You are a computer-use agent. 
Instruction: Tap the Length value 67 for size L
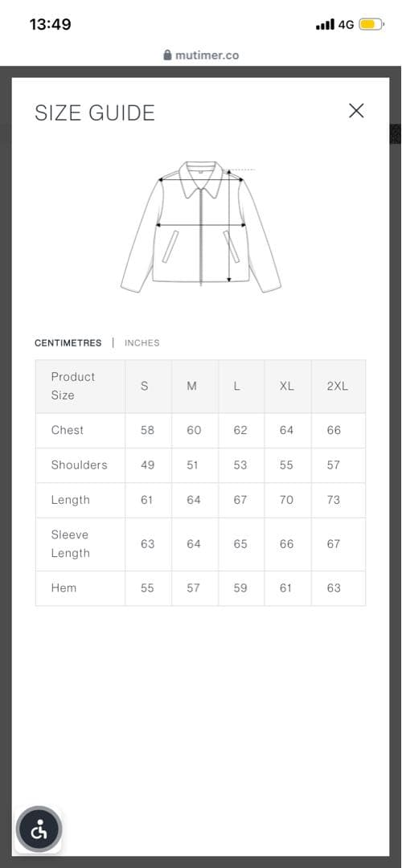tap(240, 500)
